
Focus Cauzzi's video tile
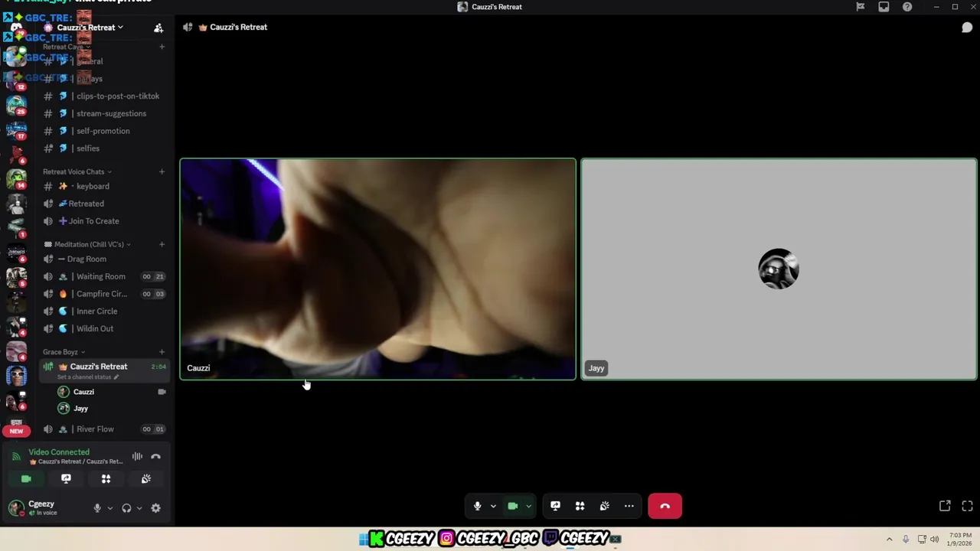tap(377, 269)
